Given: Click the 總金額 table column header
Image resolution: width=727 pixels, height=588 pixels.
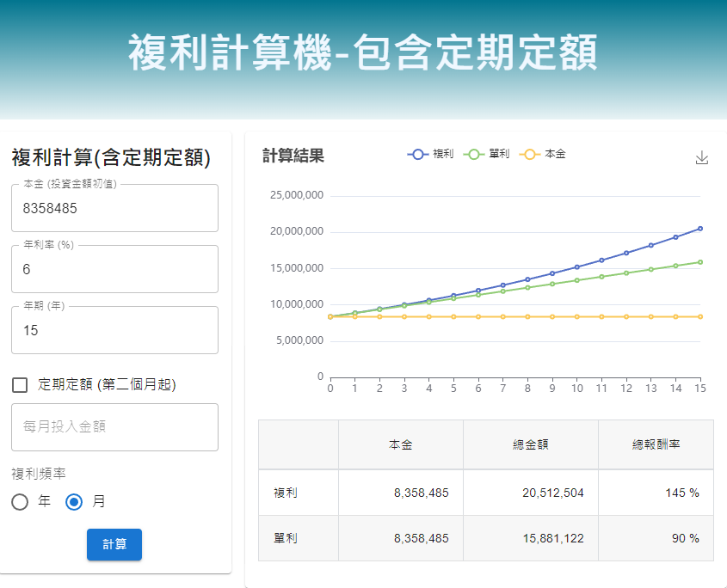Looking at the screenshot, I should pos(530,445).
